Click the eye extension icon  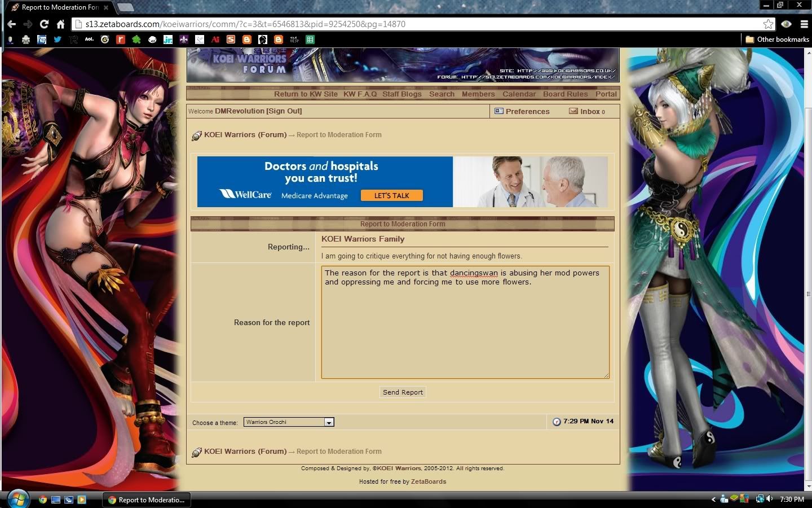[787, 24]
